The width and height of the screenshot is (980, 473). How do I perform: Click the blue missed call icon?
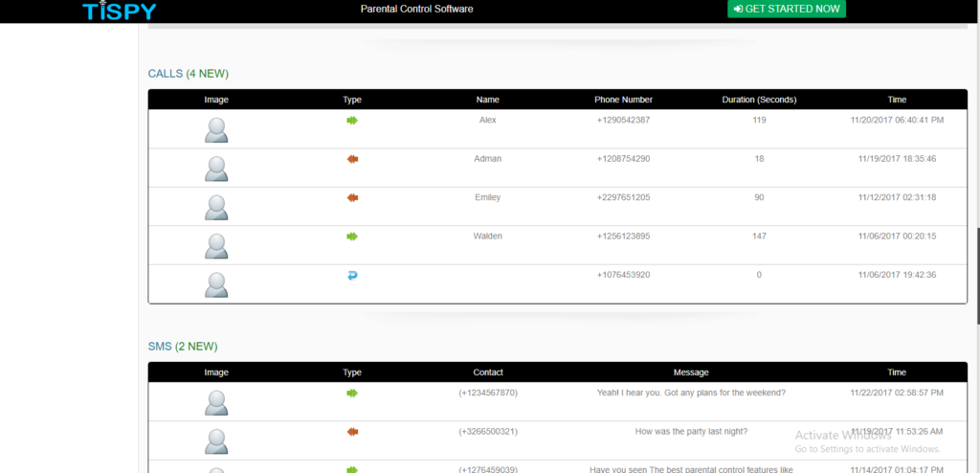tap(352, 276)
